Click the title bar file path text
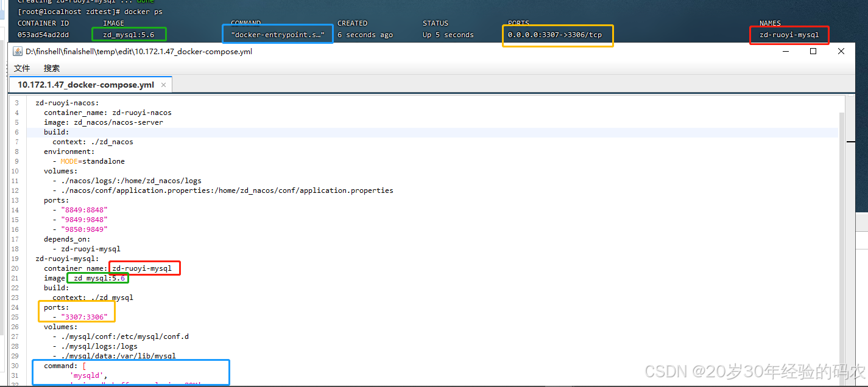 [139, 52]
